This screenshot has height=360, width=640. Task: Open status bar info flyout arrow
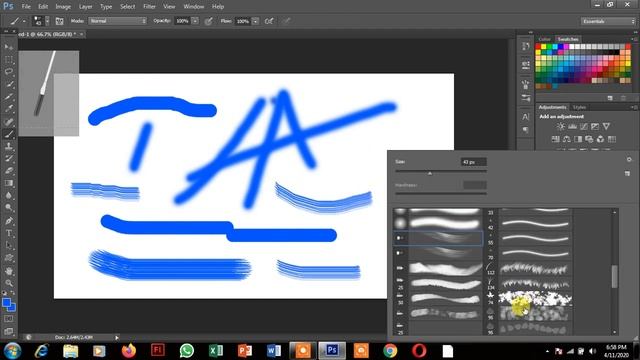117,338
